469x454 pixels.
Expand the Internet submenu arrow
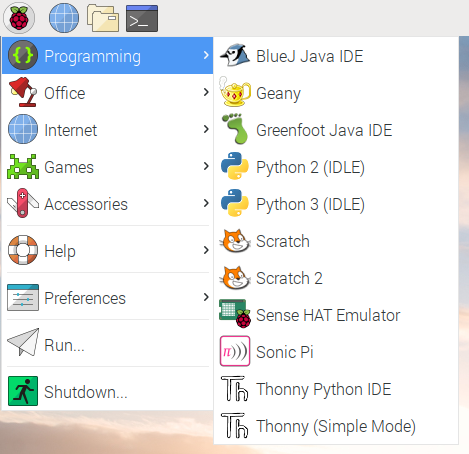206,129
